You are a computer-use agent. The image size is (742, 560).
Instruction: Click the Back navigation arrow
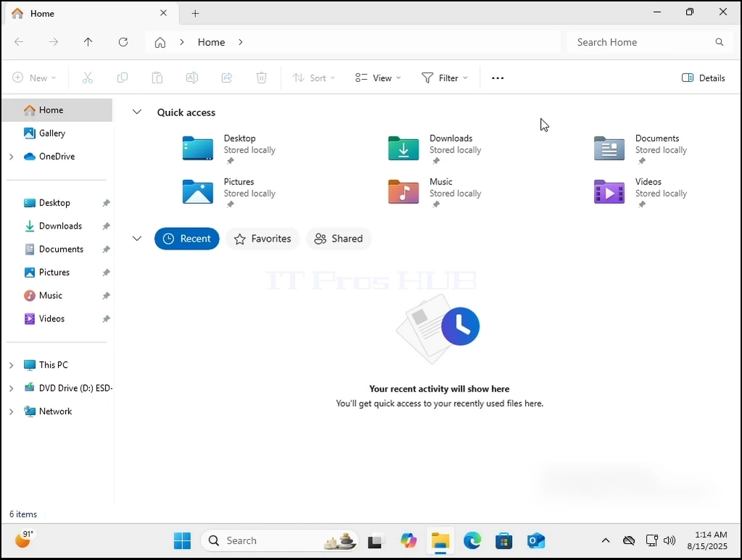point(19,42)
